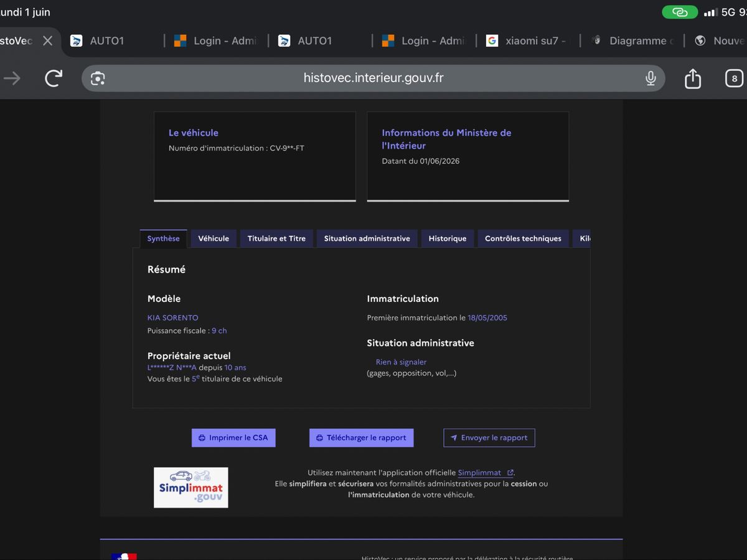Screen dimensions: 747x560
Task: Open the share sheet icon
Action: [x=693, y=78]
